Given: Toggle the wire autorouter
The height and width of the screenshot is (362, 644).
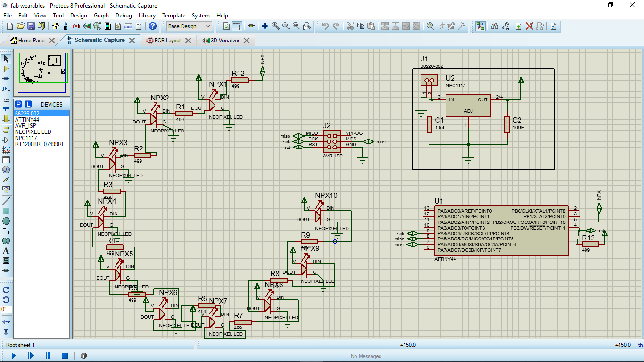Looking at the screenshot, I should (480, 26).
